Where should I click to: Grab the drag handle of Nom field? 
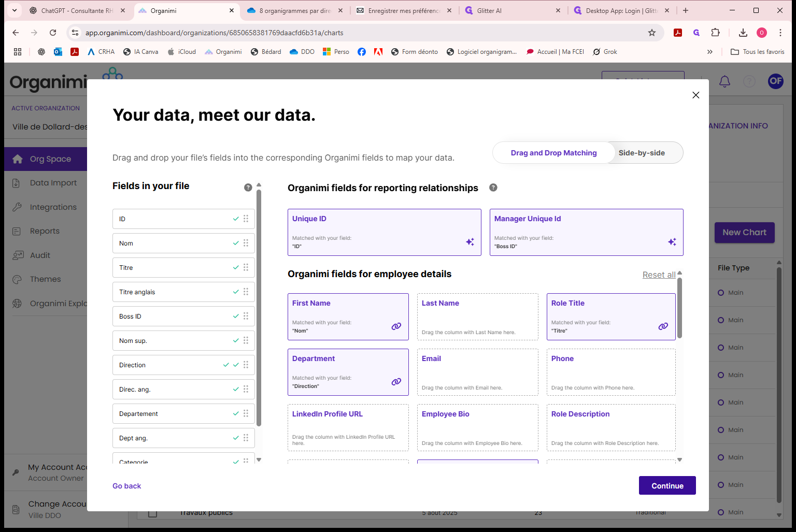tap(246, 243)
